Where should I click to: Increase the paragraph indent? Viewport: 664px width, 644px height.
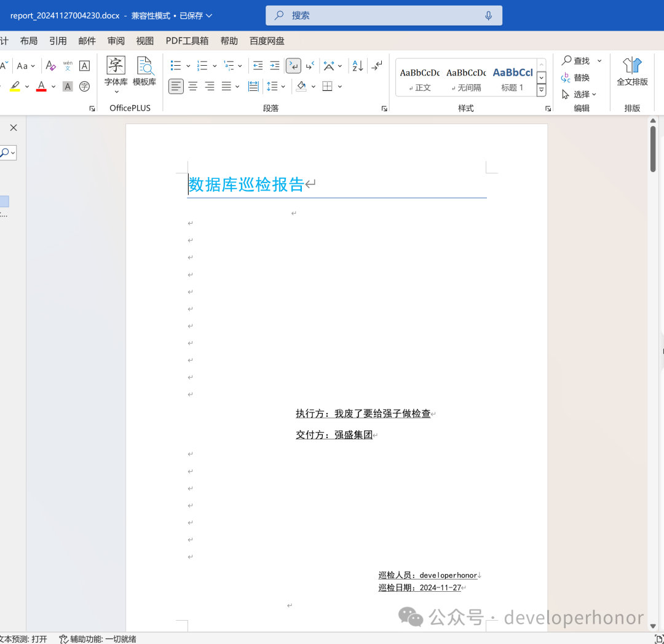pyautogui.click(x=275, y=66)
